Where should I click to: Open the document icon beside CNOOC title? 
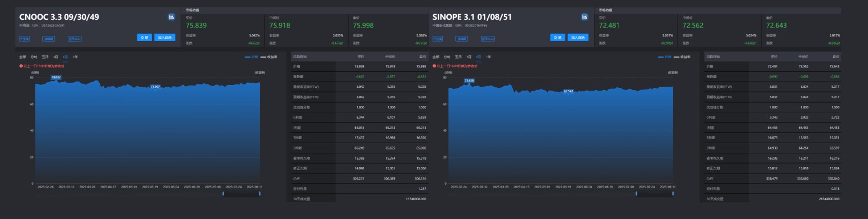coord(171,17)
